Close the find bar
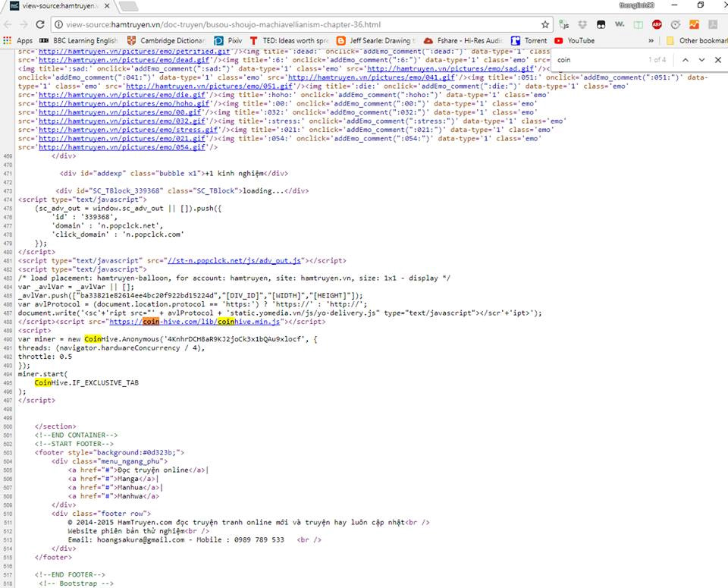This screenshot has width=728, height=588. coord(718,59)
